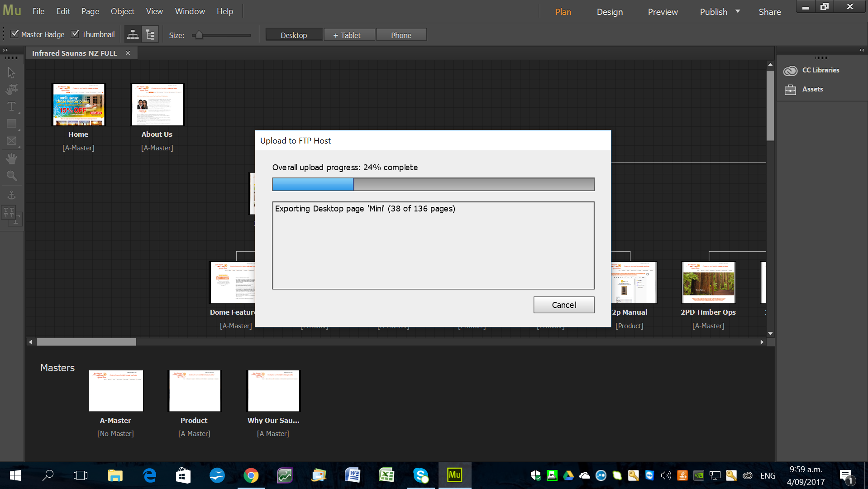Open Microsoft Edge from taskbar
The width and height of the screenshot is (868, 489).
tap(149, 475)
